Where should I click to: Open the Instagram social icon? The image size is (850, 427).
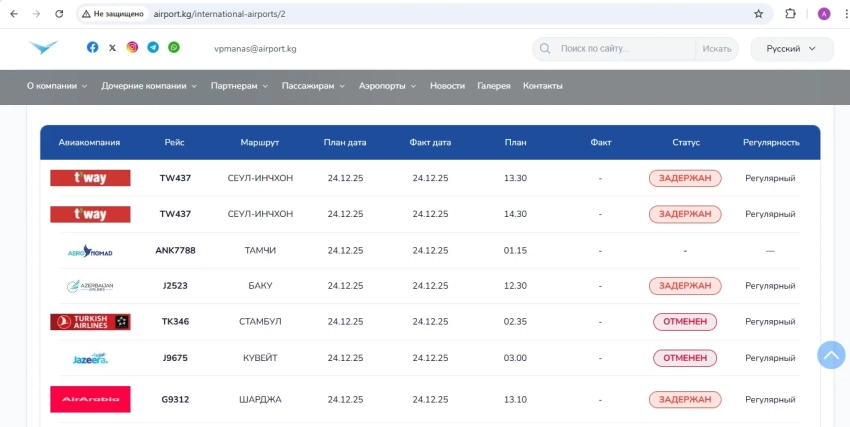click(x=132, y=48)
